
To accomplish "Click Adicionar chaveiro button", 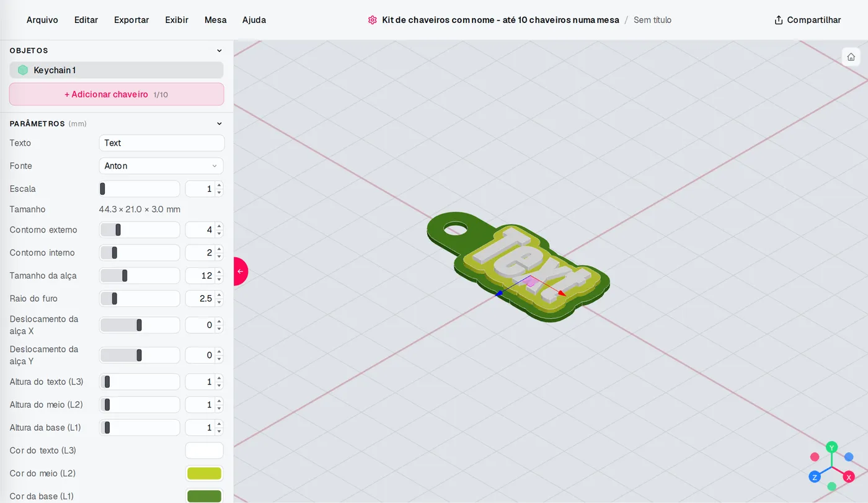I will (x=117, y=94).
